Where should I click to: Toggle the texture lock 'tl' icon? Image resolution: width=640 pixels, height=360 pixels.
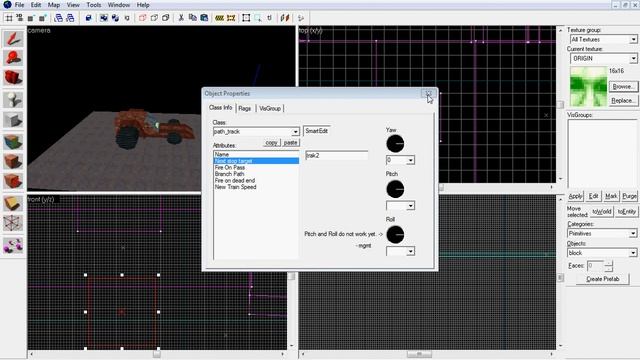point(269,18)
